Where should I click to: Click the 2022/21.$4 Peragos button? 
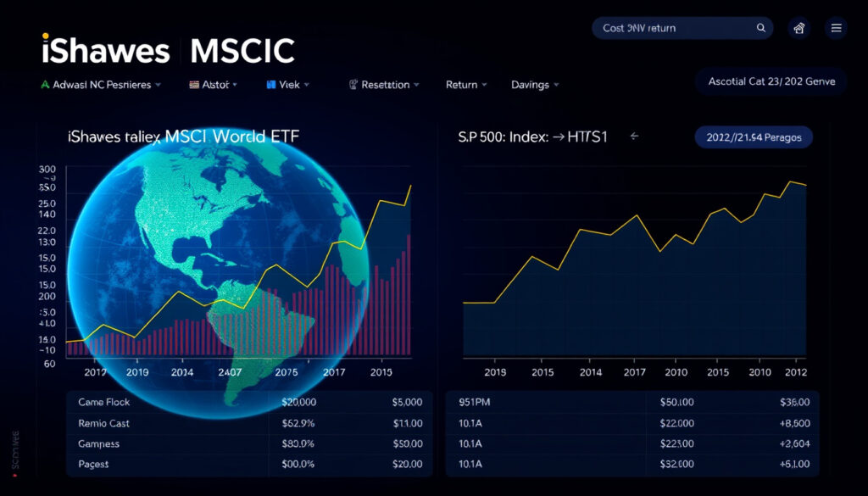tap(754, 137)
